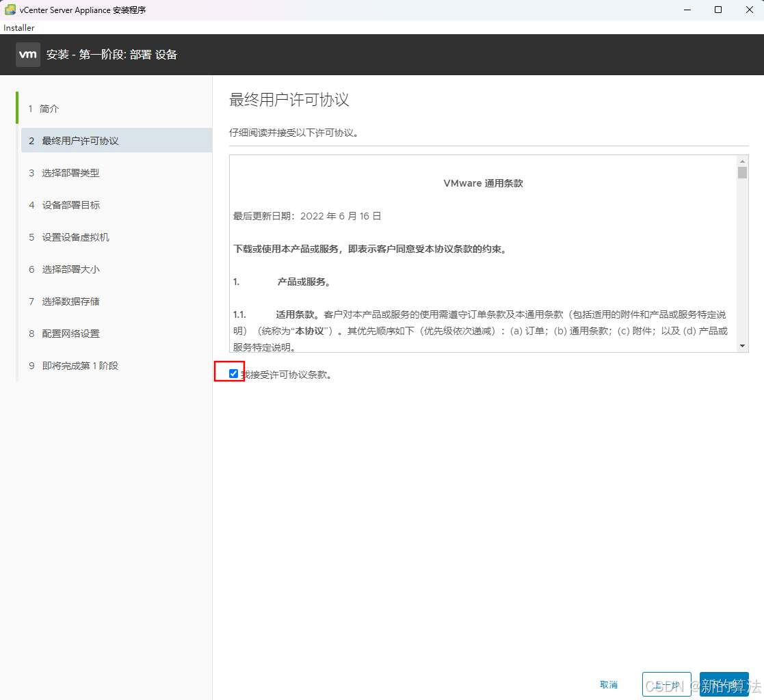This screenshot has height=700, width=764.
Task: Click the 最终用户许可协议 page title
Action: (x=289, y=100)
